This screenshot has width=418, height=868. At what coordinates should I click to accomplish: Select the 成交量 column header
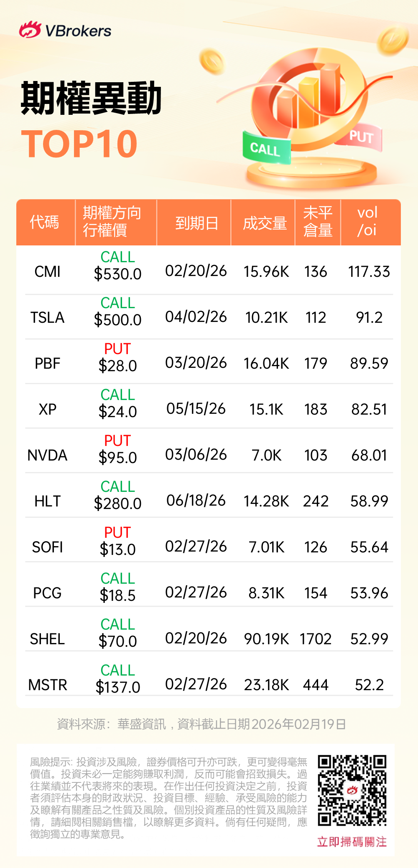tap(265, 223)
